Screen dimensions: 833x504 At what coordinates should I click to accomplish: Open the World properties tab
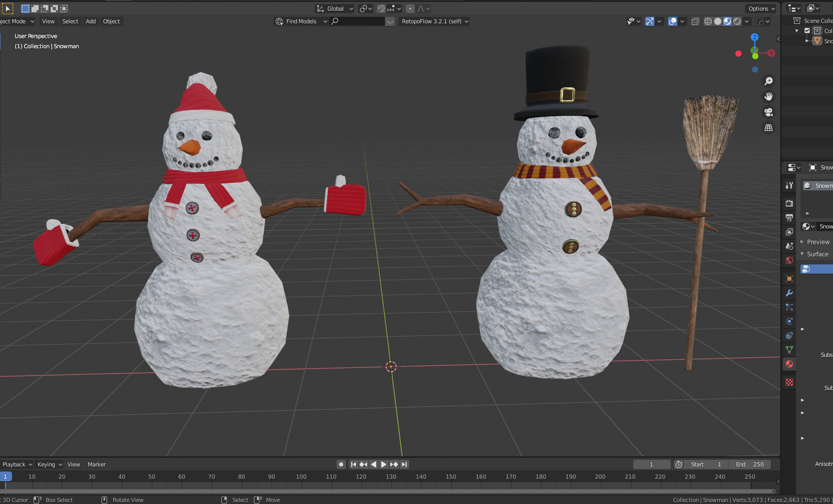(x=789, y=260)
